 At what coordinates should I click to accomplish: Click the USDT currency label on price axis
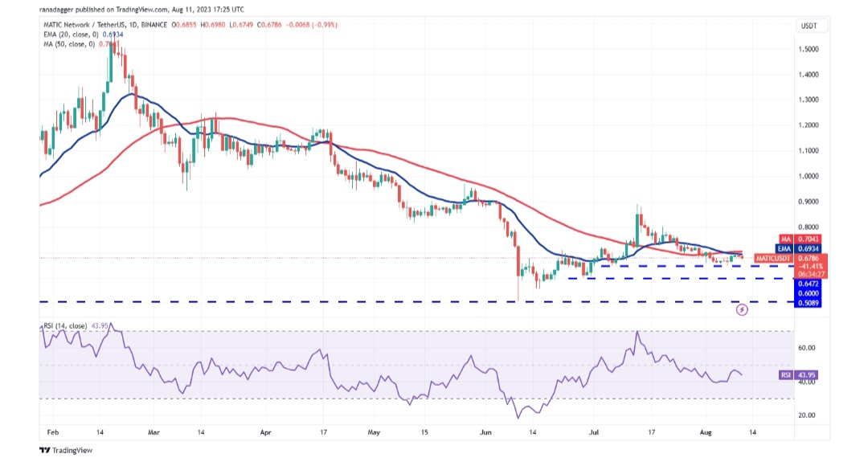(x=808, y=26)
